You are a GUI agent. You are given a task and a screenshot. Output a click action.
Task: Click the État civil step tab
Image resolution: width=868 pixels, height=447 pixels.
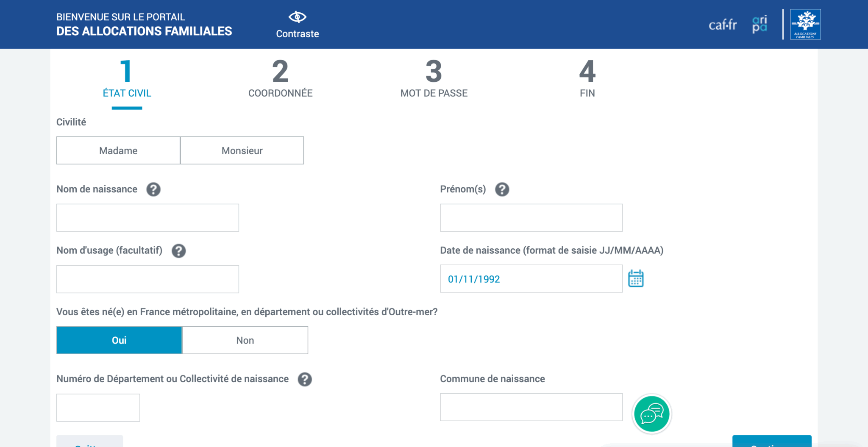127,79
